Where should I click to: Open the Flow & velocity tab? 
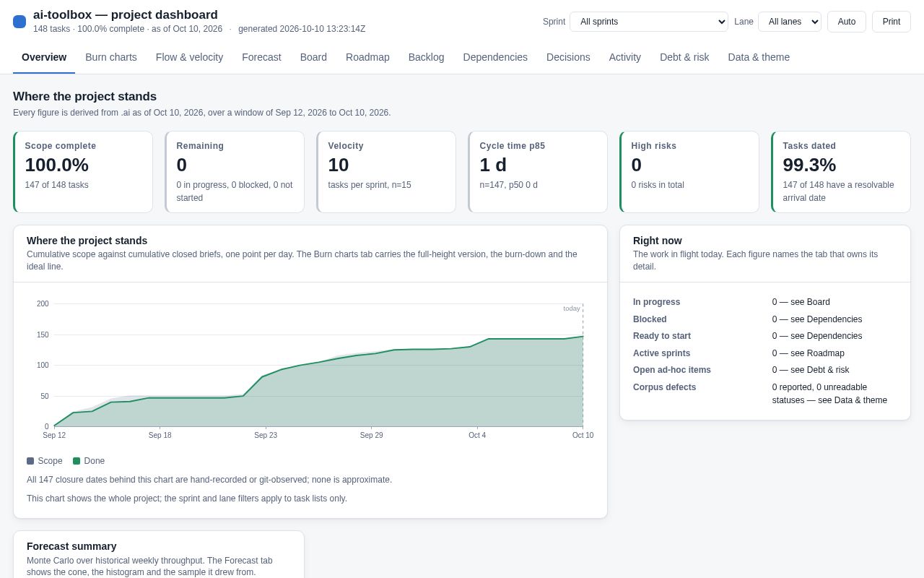point(189,57)
